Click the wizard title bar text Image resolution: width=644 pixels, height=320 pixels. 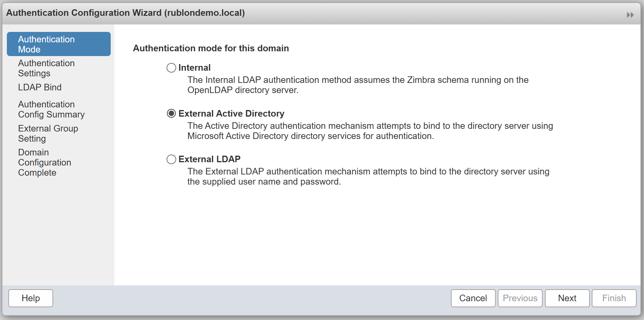125,13
